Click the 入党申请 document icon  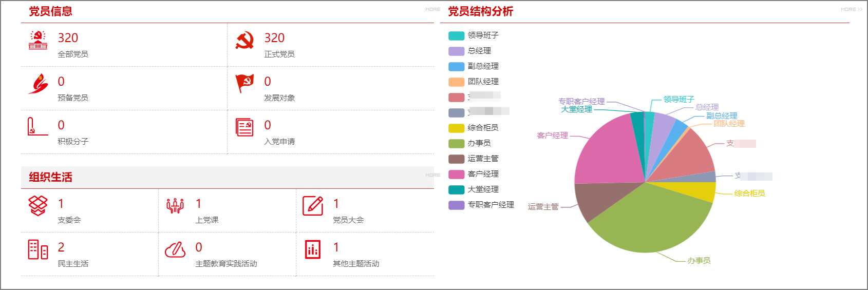tap(244, 127)
